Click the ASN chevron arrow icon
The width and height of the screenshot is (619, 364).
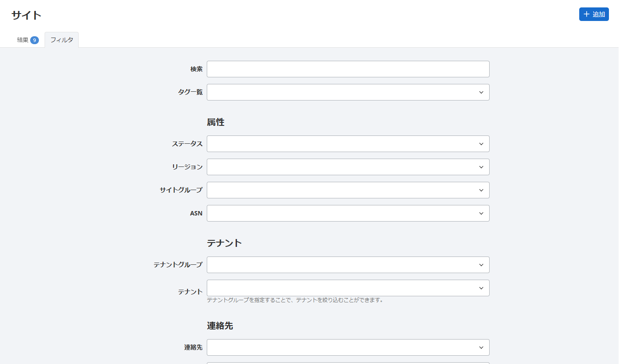click(x=481, y=213)
